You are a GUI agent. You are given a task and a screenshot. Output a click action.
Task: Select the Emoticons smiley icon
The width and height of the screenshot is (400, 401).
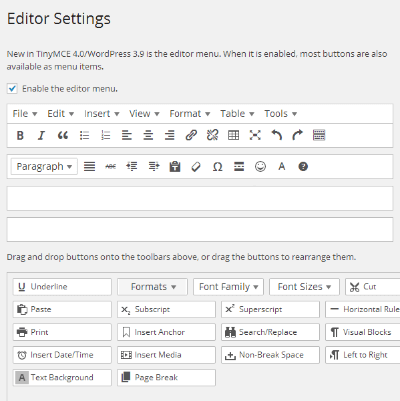pyautogui.click(x=260, y=166)
